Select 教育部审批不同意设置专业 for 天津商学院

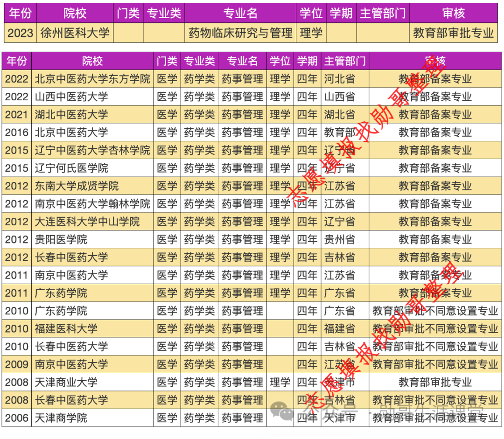click(x=434, y=417)
